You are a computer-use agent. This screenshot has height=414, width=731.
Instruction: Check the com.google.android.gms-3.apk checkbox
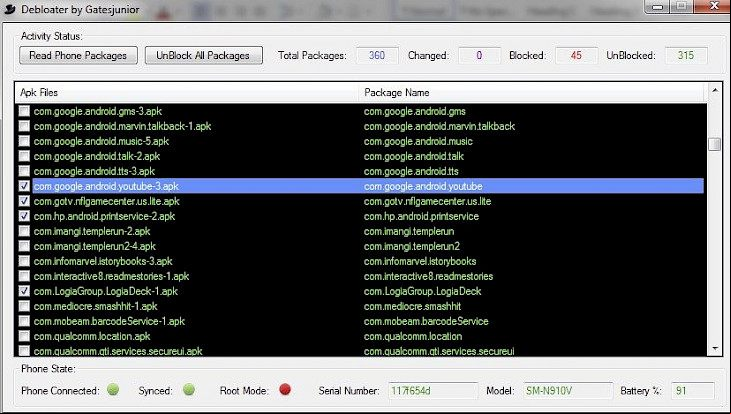(24, 111)
